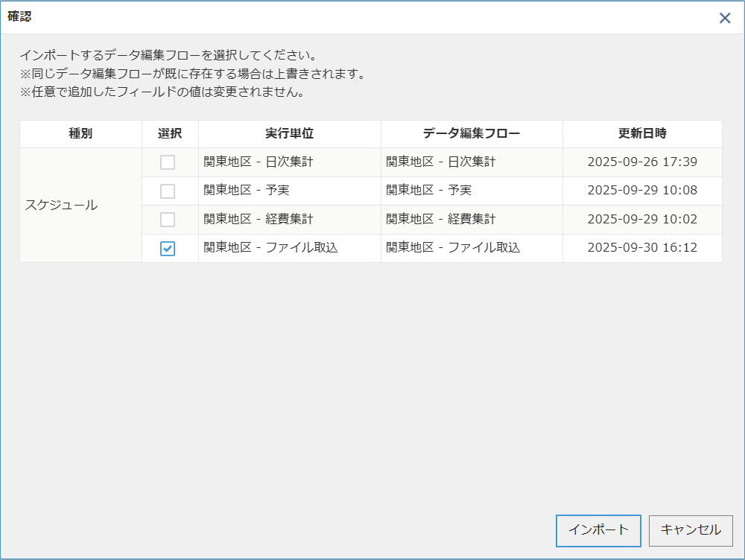Viewport: 745px width, 560px height.
Task: Click the 2025-09-29 10:02 timestamp cell
Action: (x=642, y=219)
